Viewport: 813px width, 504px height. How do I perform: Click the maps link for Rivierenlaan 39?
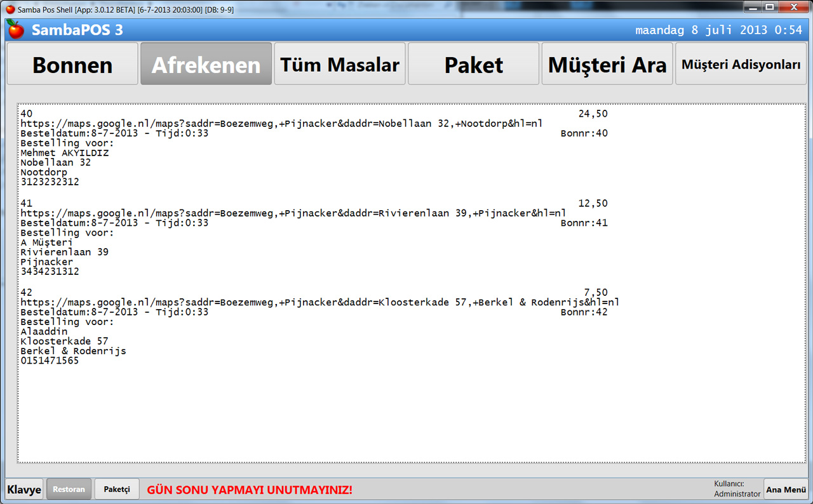pos(292,213)
